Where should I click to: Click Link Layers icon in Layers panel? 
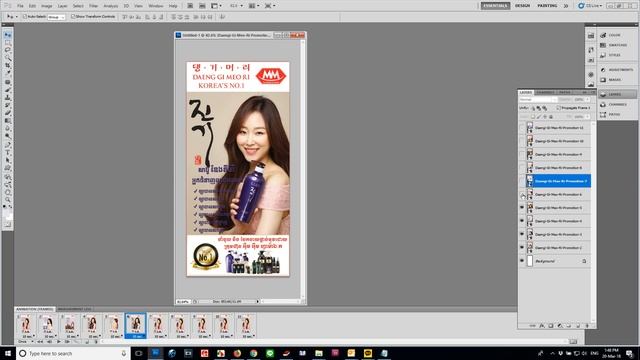(x=532, y=326)
